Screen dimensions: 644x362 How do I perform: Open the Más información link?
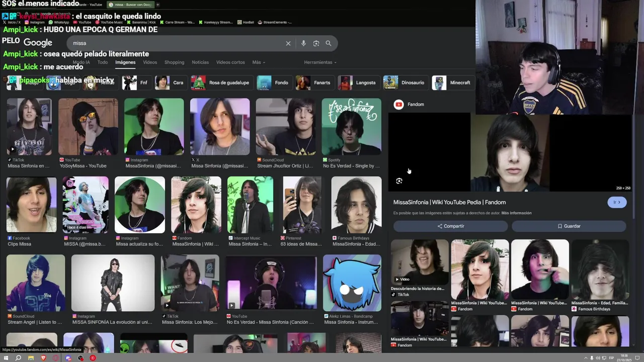(x=516, y=213)
